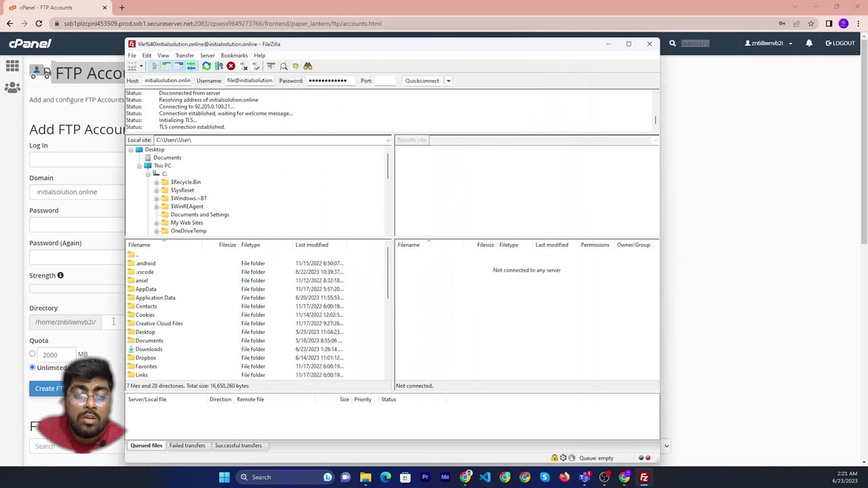Viewport: 868px width, 488px height.
Task: Select the Creative Cloud Files folder
Action: coord(256,323)
